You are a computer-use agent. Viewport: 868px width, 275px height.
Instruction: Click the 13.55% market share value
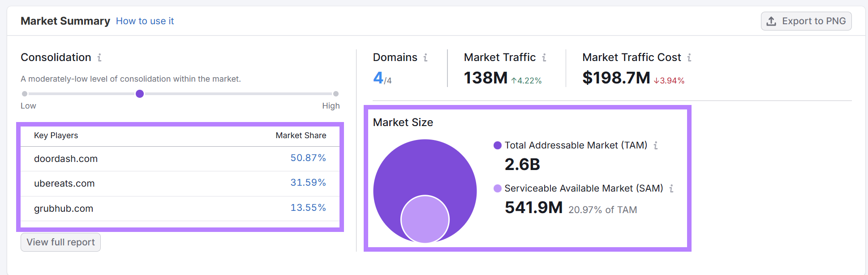click(x=308, y=208)
